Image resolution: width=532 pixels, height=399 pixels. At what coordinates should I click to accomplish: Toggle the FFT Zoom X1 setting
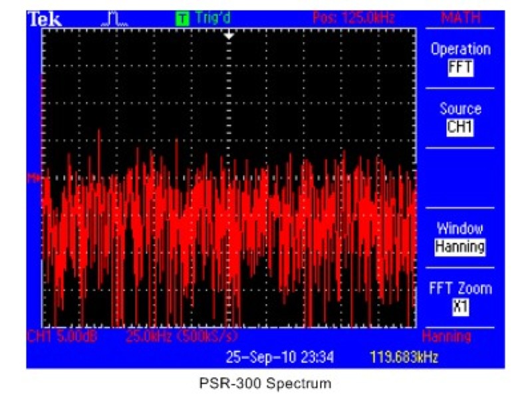[460, 297]
